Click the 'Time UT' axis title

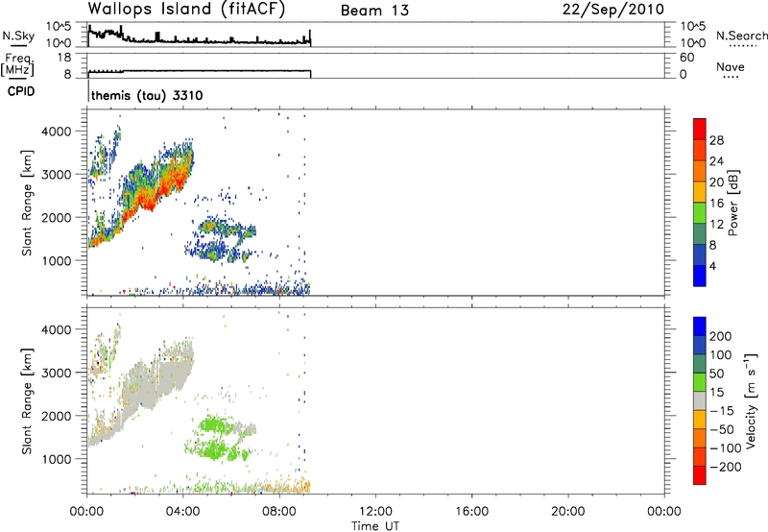(375, 525)
